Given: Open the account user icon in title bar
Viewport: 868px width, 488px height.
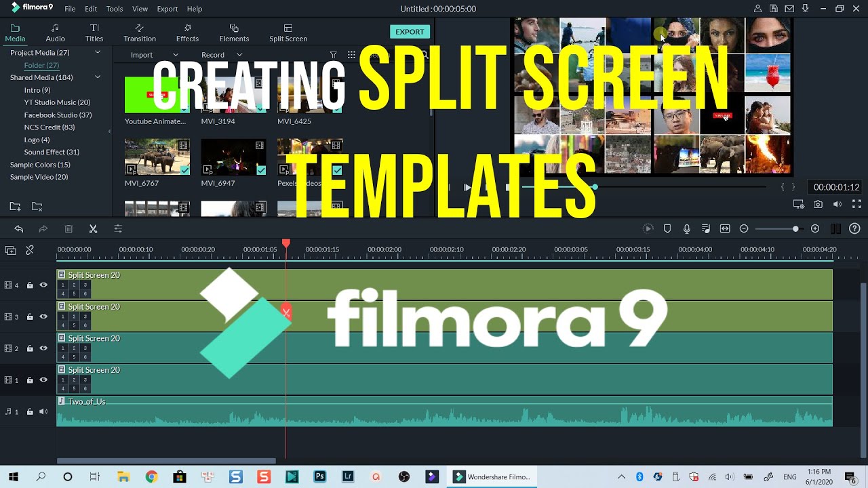Looking at the screenshot, I should pos(757,9).
